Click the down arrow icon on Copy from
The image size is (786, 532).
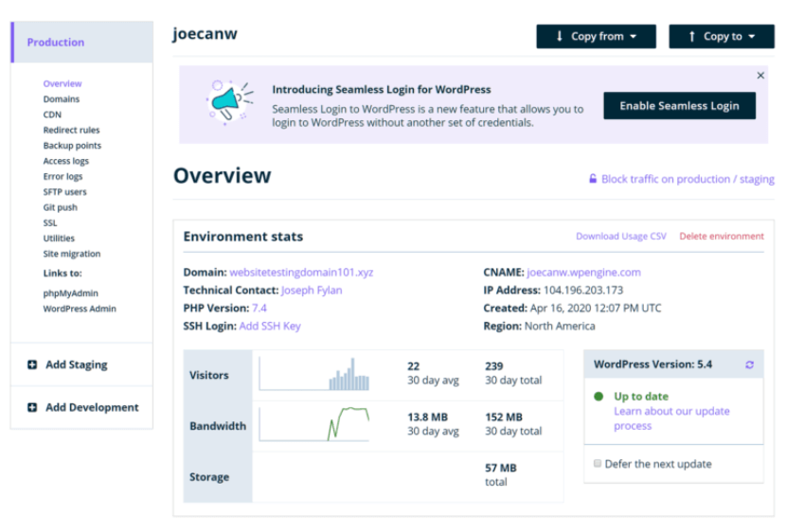coord(560,36)
